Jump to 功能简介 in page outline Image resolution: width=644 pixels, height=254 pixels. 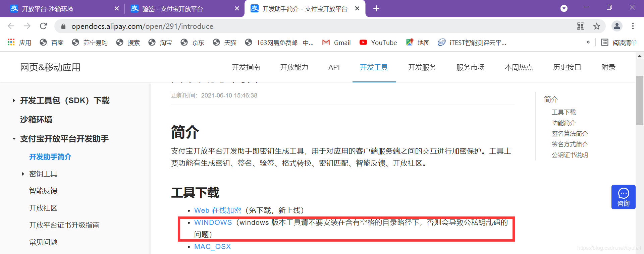pos(564,123)
